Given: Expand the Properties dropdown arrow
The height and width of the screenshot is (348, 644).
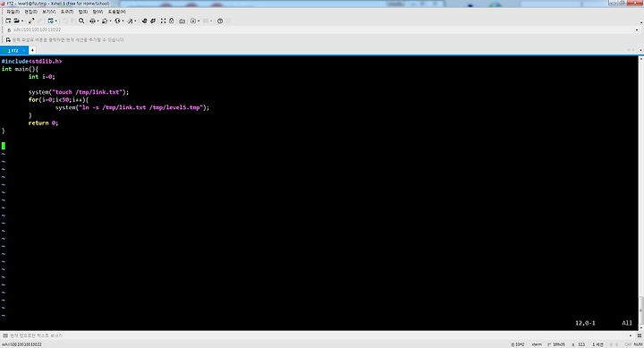Looking at the screenshot, I should tap(55, 21).
